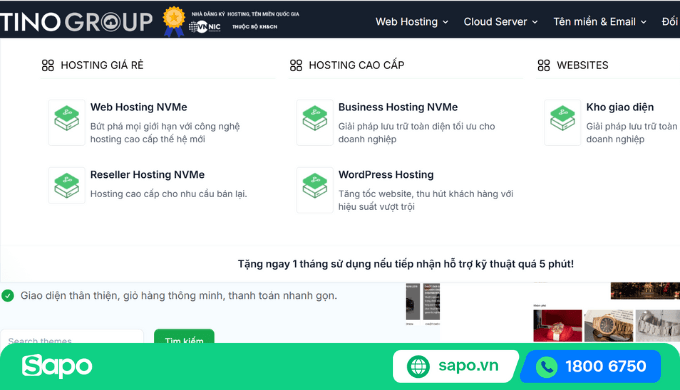The height and width of the screenshot is (390, 680).
Task: Open the Business Hosting NVMe link
Action: click(x=398, y=107)
